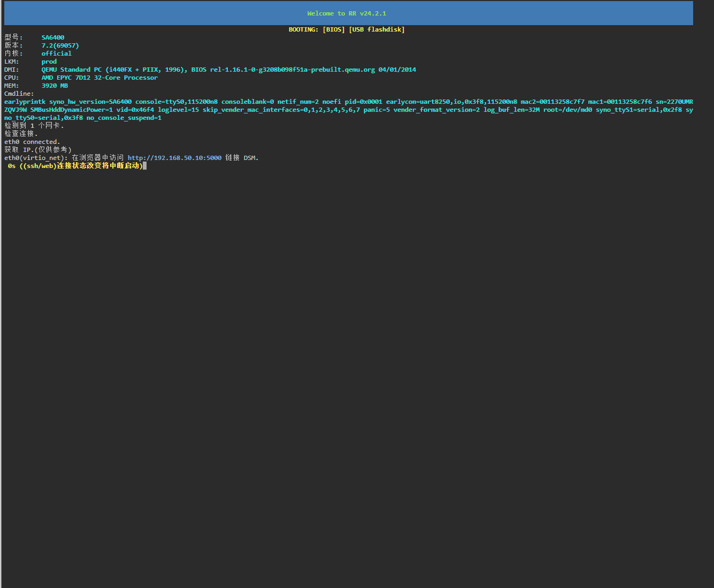Select the version value 7.2(69057)
The width and height of the screenshot is (714, 588).
(x=60, y=45)
